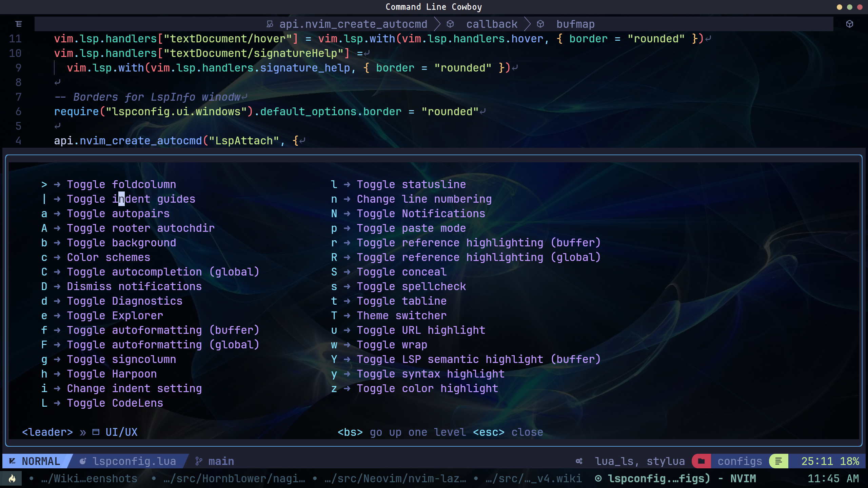
Task: Toggle wrap menu entry
Action: click(x=392, y=345)
